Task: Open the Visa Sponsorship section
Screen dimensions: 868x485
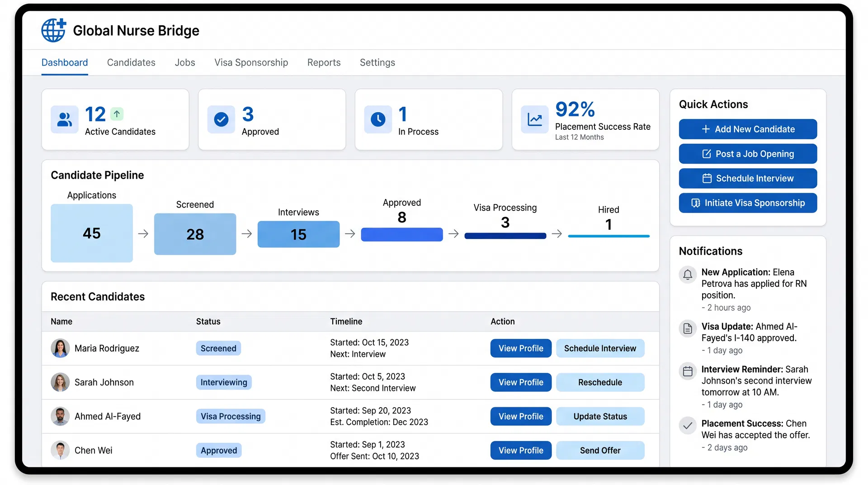Action: tap(251, 62)
